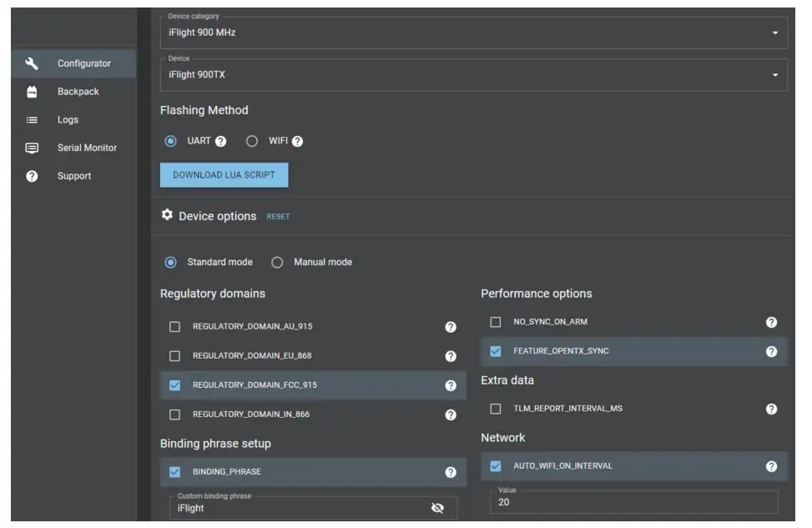Viewport: 812px width, 528px height.
Task: Click the DOWNLOAD LUA SCRIPT button
Action: coord(224,175)
